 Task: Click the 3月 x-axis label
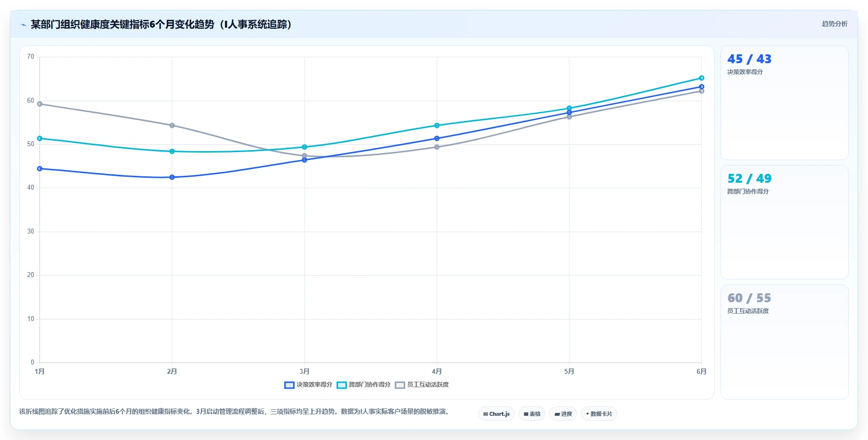pyautogui.click(x=304, y=371)
